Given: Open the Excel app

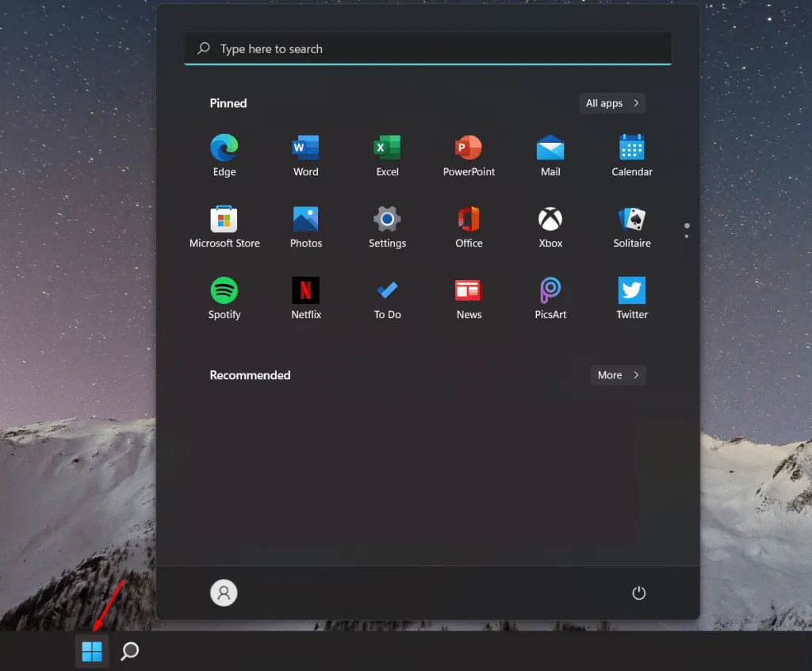Looking at the screenshot, I should [387, 155].
